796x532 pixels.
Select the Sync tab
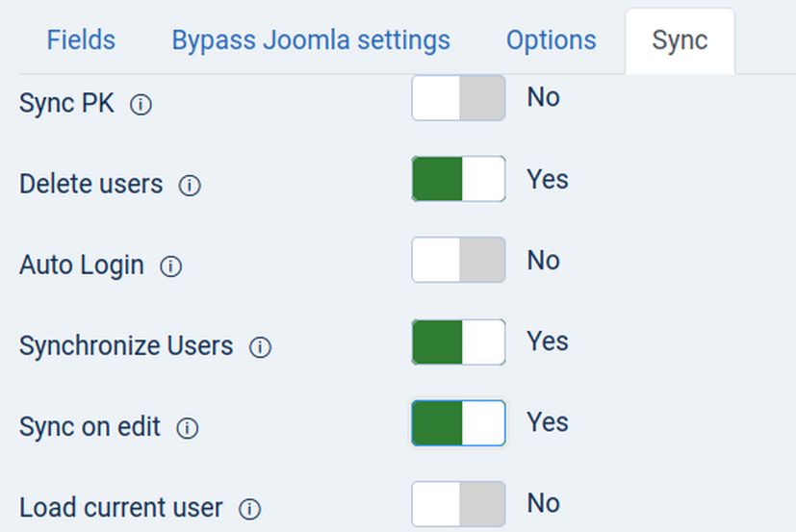680,40
